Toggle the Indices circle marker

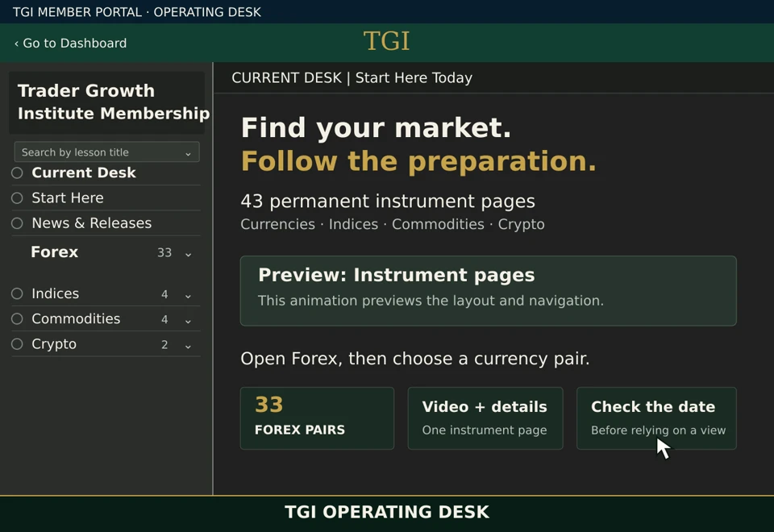[x=17, y=293]
